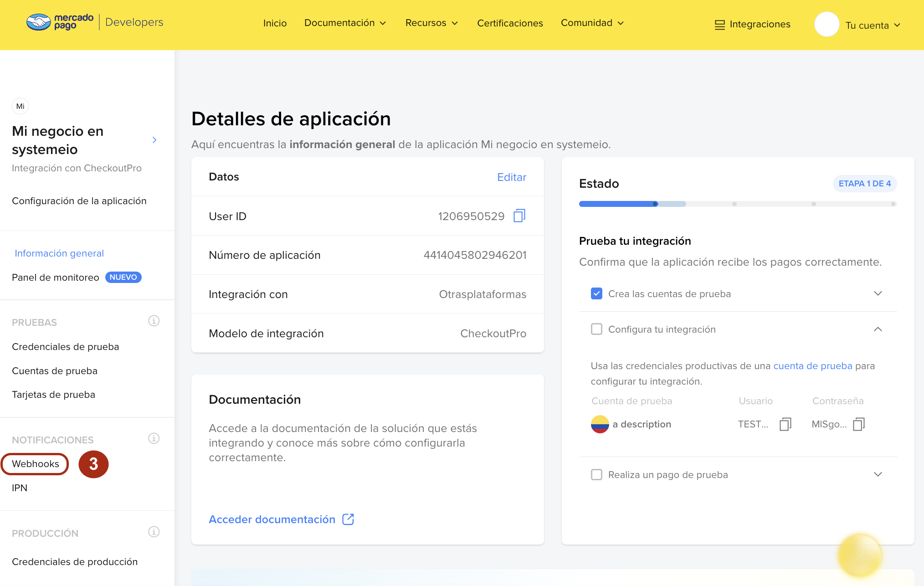Collapse Configura tu integración section
The image size is (924, 586).
coord(878,329)
